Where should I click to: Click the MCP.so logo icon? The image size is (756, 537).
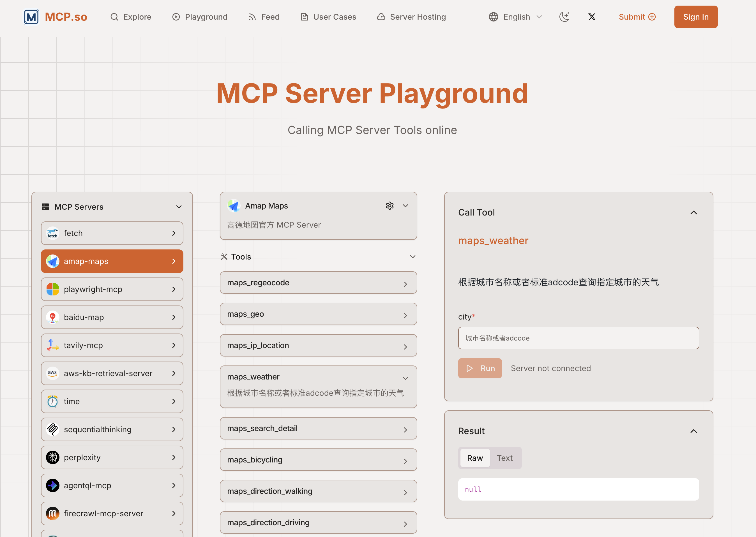tap(31, 17)
